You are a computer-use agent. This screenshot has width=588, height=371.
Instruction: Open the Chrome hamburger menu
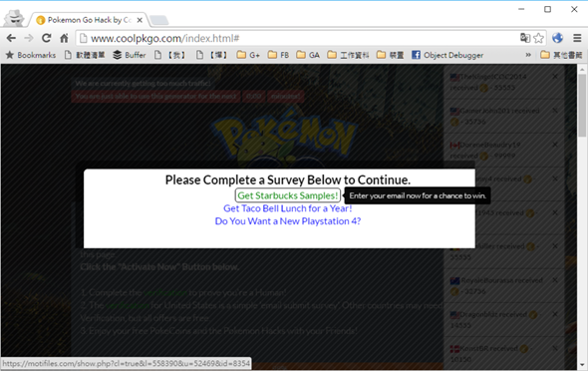coord(577,38)
